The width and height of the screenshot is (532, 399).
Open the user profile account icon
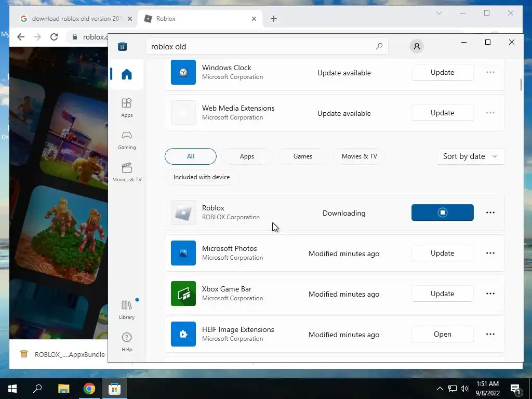pos(417,46)
